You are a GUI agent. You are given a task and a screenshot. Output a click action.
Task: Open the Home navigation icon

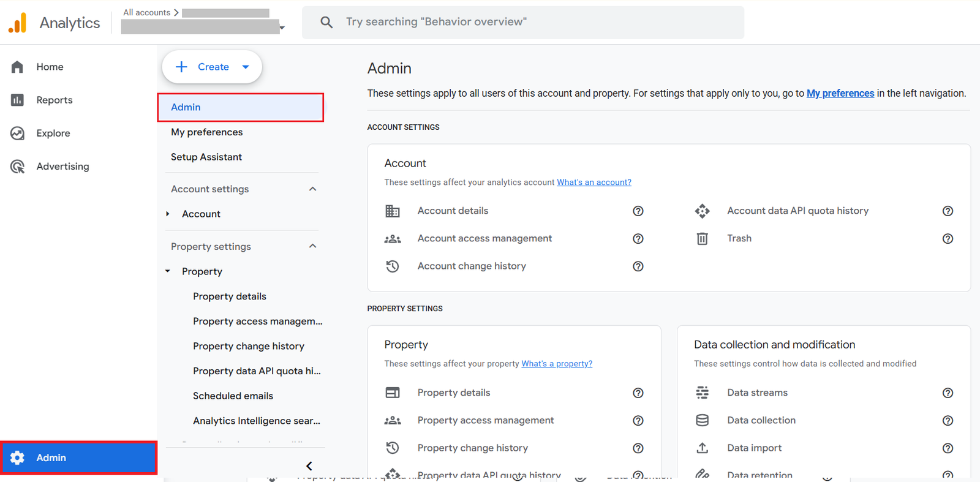[x=17, y=67]
